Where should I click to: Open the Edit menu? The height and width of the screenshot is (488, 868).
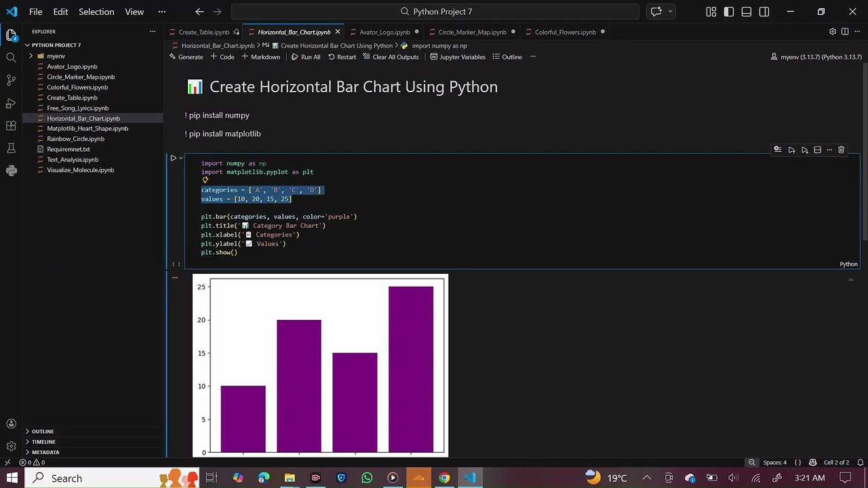click(x=60, y=12)
